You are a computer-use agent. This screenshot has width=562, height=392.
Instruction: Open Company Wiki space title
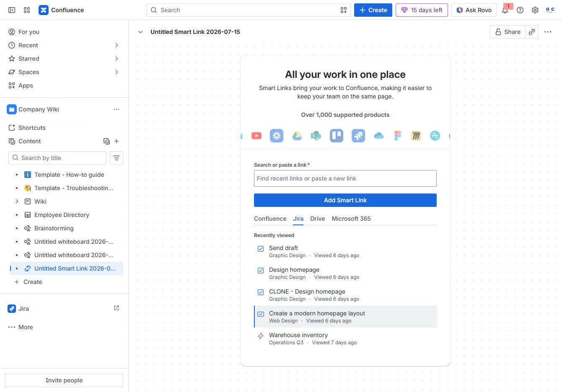pos(39,109)
